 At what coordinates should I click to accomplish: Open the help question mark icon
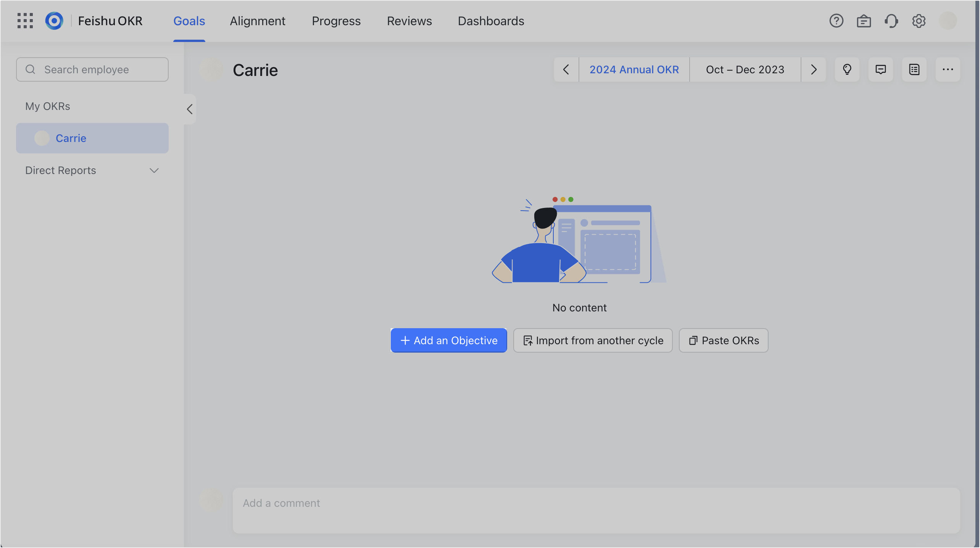837,21
